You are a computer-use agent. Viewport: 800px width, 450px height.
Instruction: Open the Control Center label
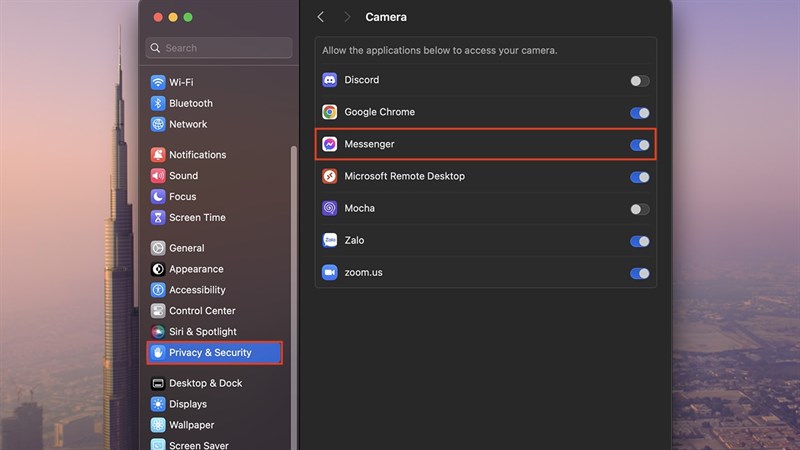pyautogui.click(x=203, y=311)
